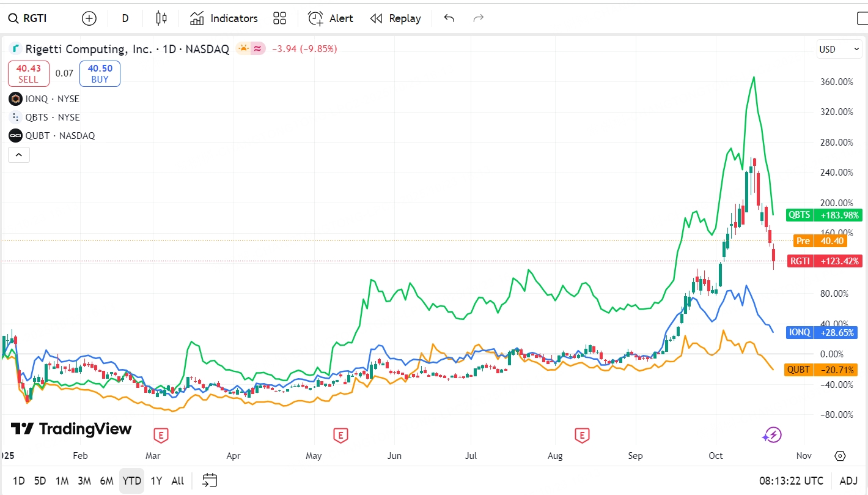The height and width of the screenshot is (495, 868).
Task: Click the IONQ logo in the legend
Action: pyautogui.click(x=15, y=99)
